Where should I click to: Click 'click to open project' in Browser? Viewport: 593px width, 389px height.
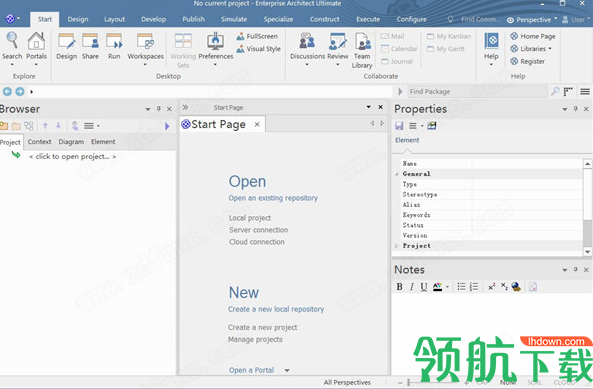[73, 157]
